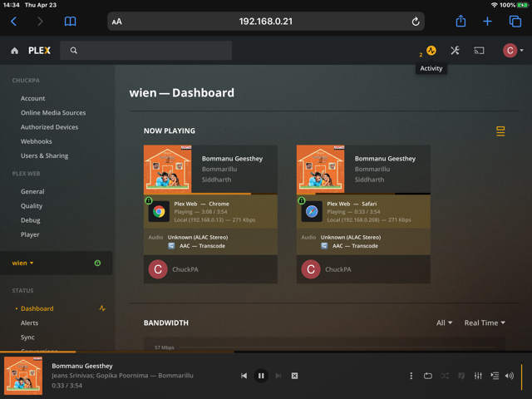Skip to next track

pyautogui.click(x=278, y=376)
